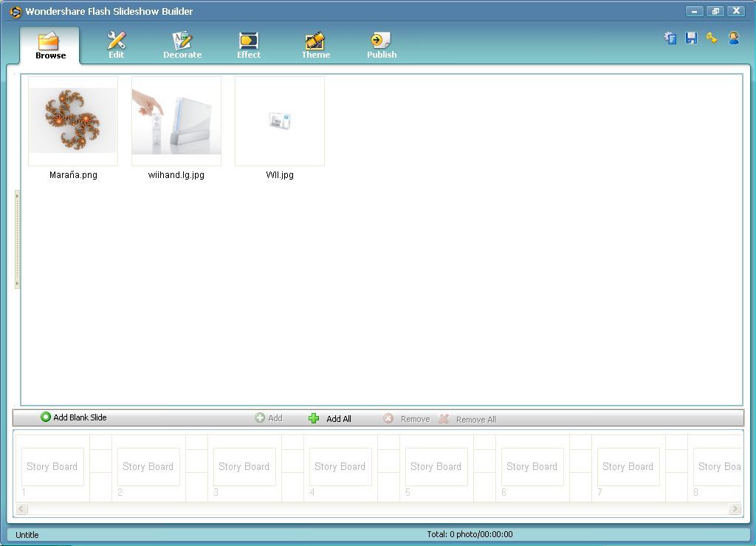Restore down the application window
Image resolution: width=756 pixels, height=546 pixels.
pos(715,10)
